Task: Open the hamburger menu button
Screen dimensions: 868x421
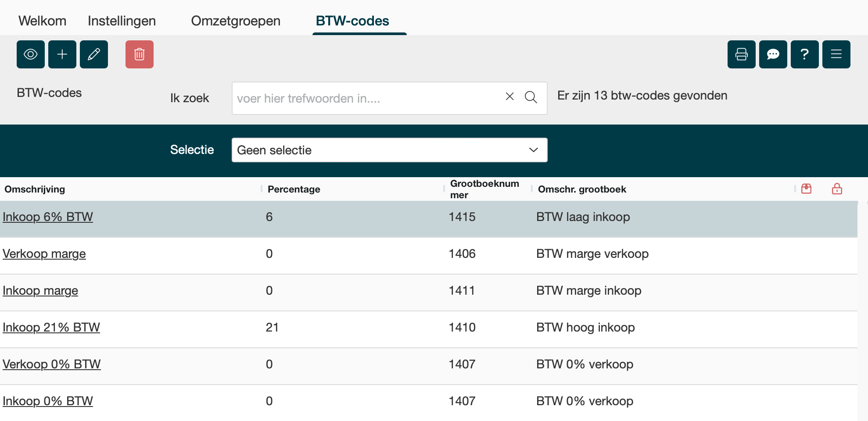Action: pos(836,54)
